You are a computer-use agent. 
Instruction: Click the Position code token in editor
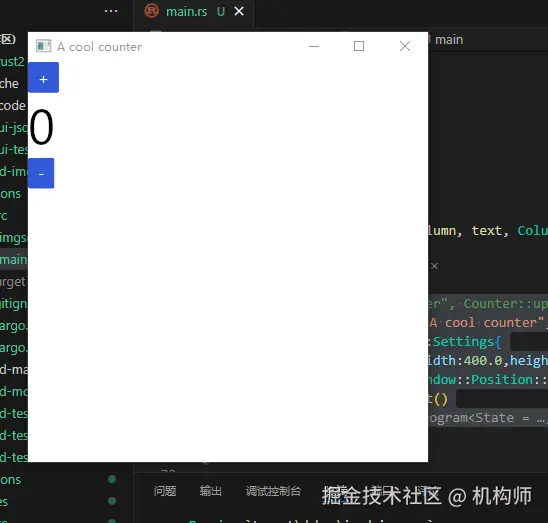[x=502, y=380]
